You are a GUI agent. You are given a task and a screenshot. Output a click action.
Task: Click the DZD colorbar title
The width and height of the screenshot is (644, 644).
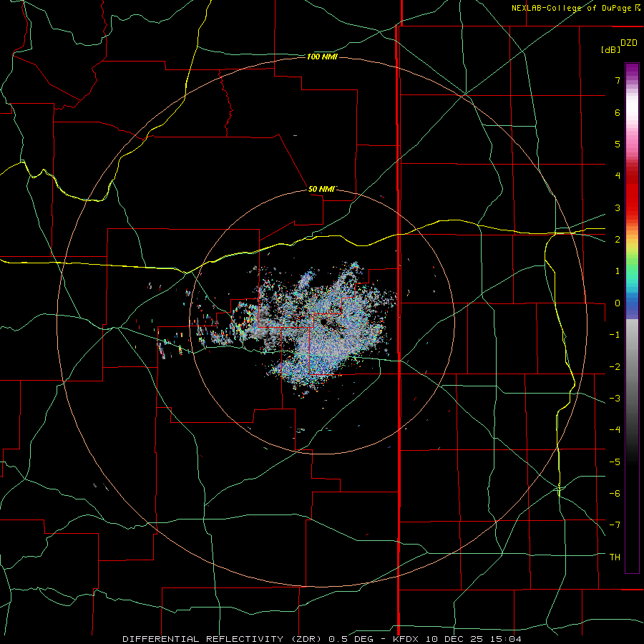point(629,43)
